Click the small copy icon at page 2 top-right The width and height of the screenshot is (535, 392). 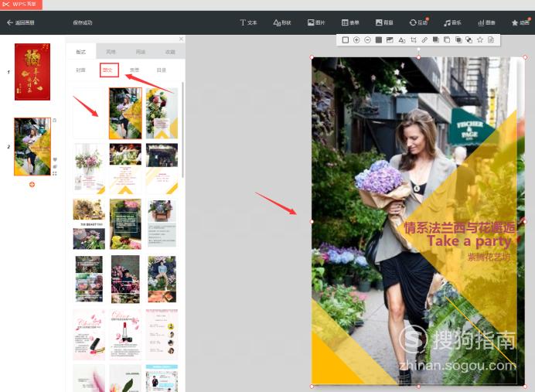tap(55, 120)
